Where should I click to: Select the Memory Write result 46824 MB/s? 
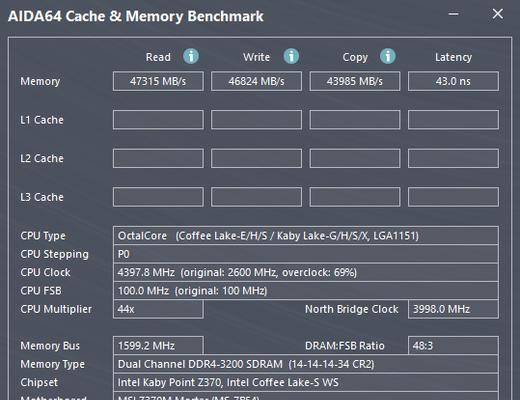click(256, 81)
